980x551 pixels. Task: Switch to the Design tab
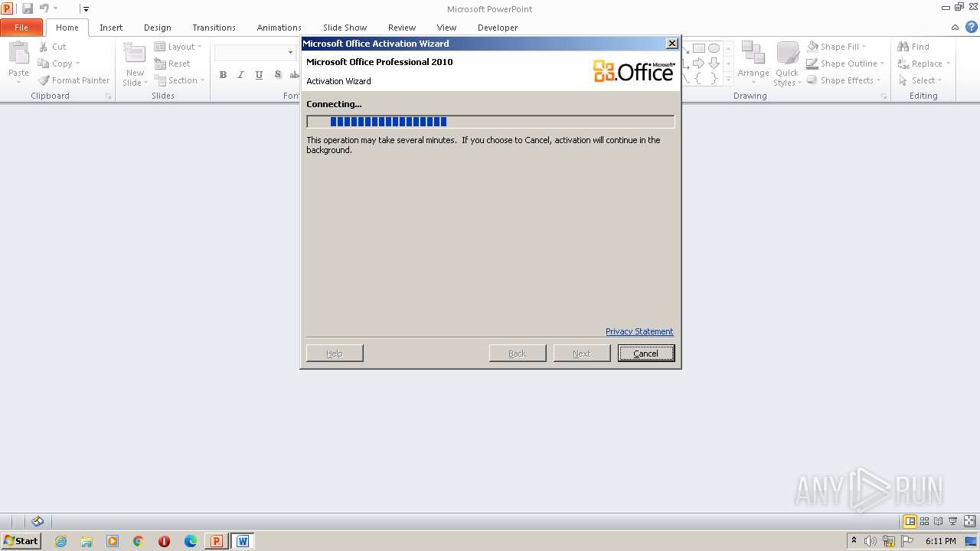pyautogui.click(x=158, y=28)
